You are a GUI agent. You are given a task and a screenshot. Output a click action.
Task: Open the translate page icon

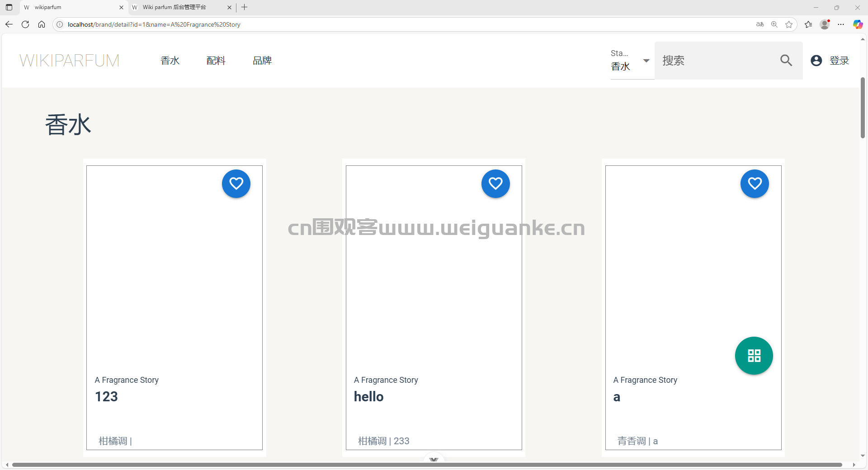760,24
